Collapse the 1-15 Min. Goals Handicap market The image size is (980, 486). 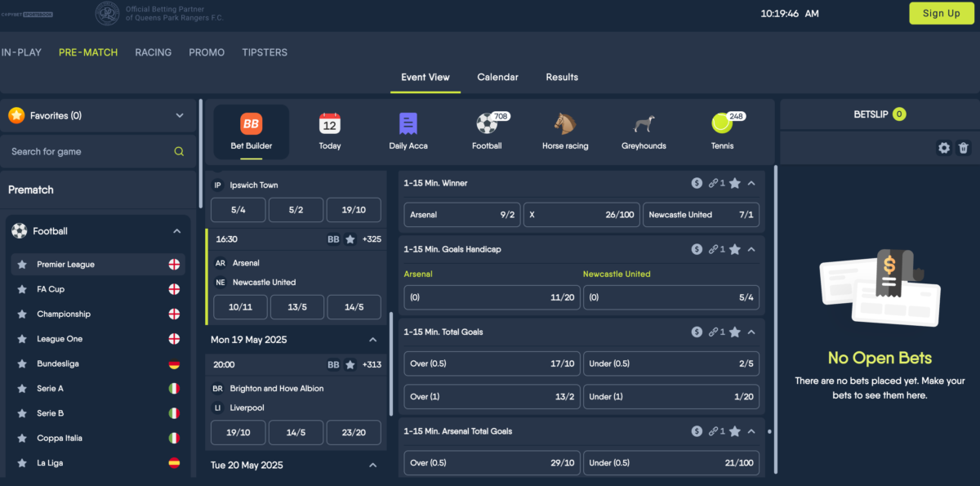click(751, 249)
